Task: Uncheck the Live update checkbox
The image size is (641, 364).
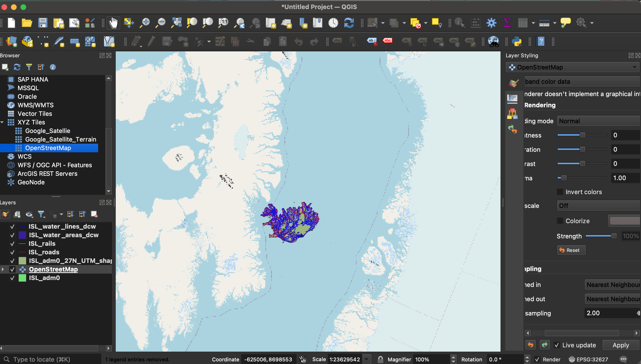Action: click(x=556, y=345)
